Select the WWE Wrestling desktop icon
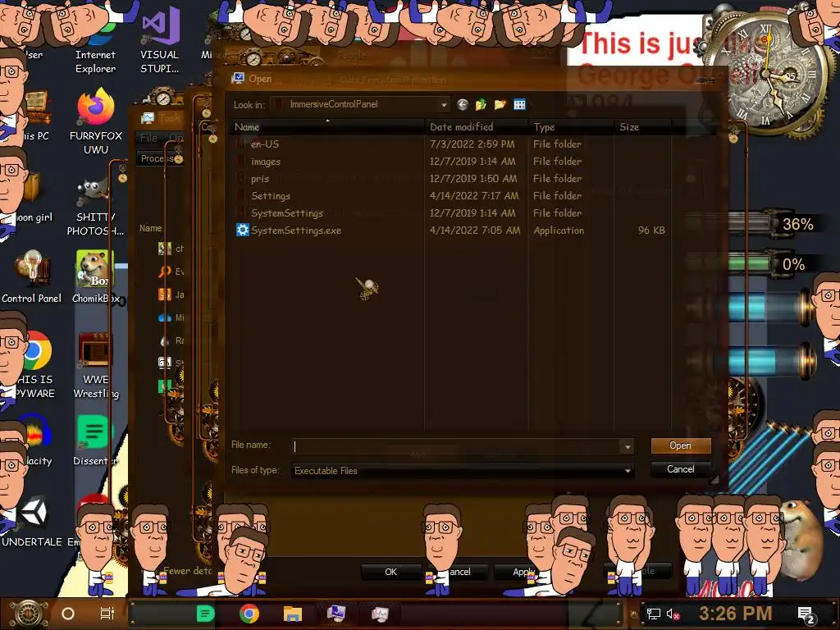The width and height of the screenshot is (840, 630). 96,365
